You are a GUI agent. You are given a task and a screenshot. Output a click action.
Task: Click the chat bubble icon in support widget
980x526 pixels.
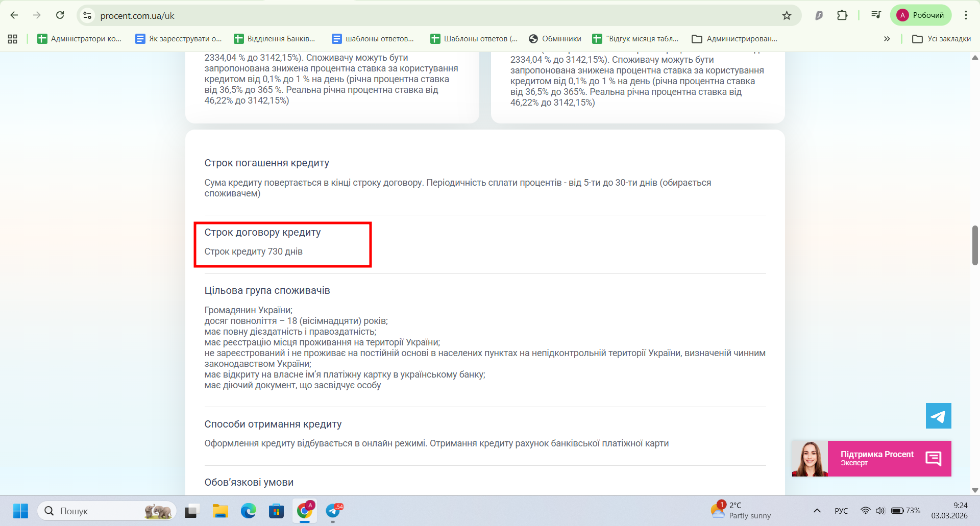(x=933, y=459)
